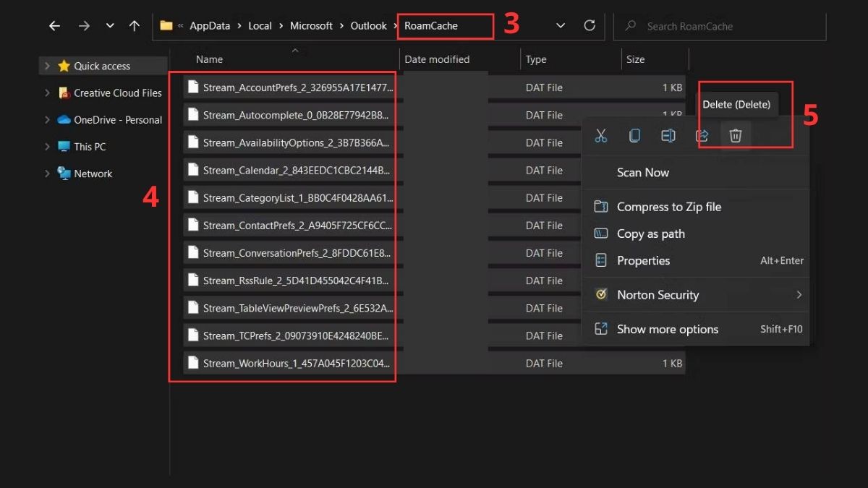Click Copy as path
The height and width of the screenshot is (488, 868).
coord(650,234)
